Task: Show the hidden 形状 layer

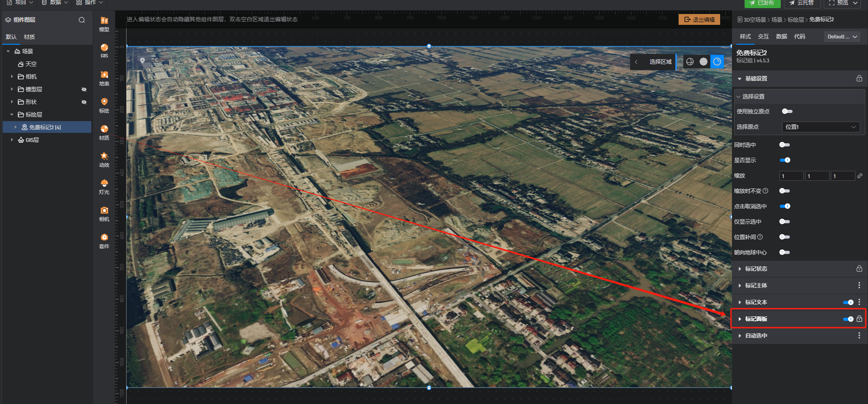Action: coord(84,102)
